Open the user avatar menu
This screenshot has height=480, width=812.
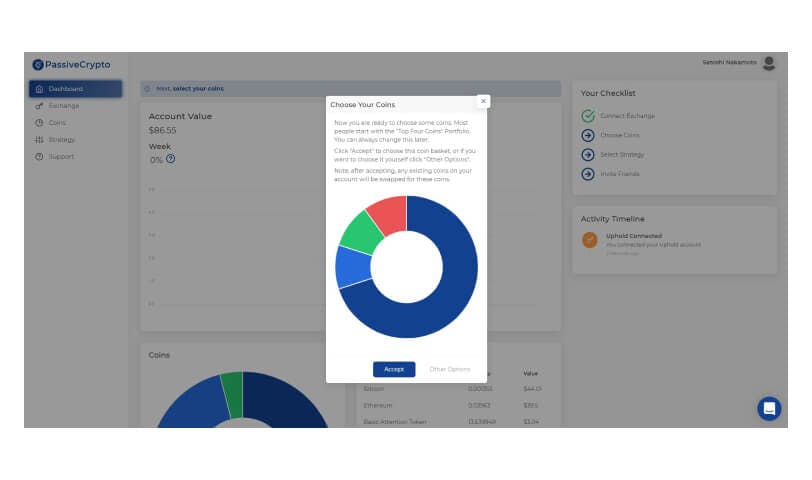tap(769, 63)
